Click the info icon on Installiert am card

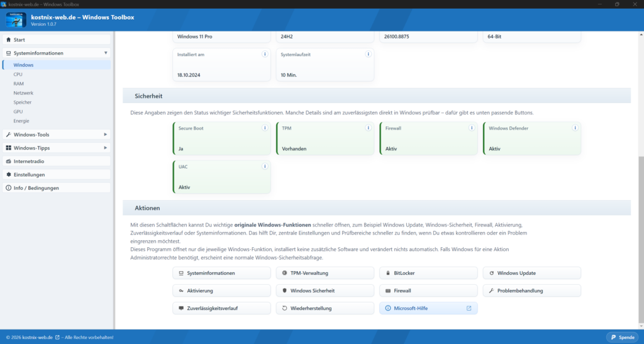pyautogui.click(x=265, y=54)
